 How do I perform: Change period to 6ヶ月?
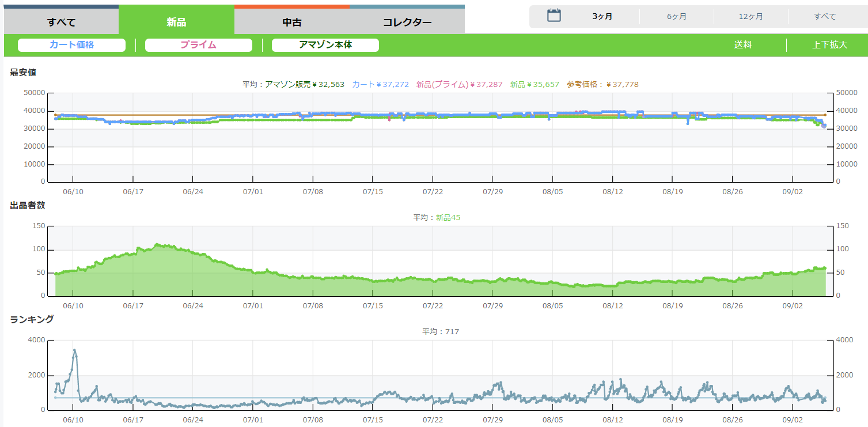pos(676,16)
